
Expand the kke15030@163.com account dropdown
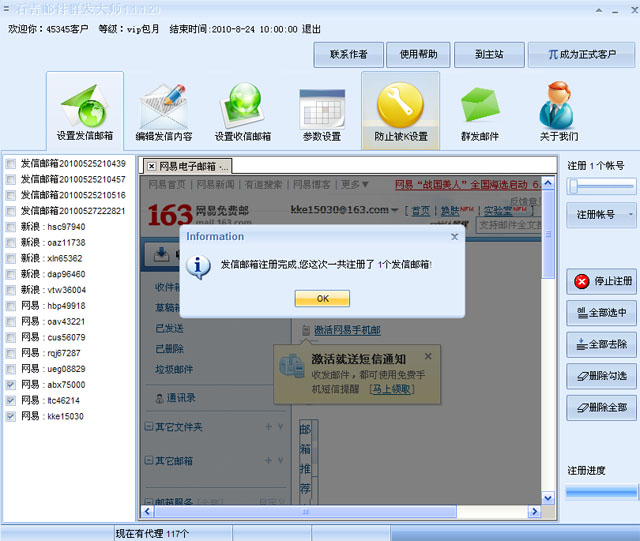pos(394,210)
